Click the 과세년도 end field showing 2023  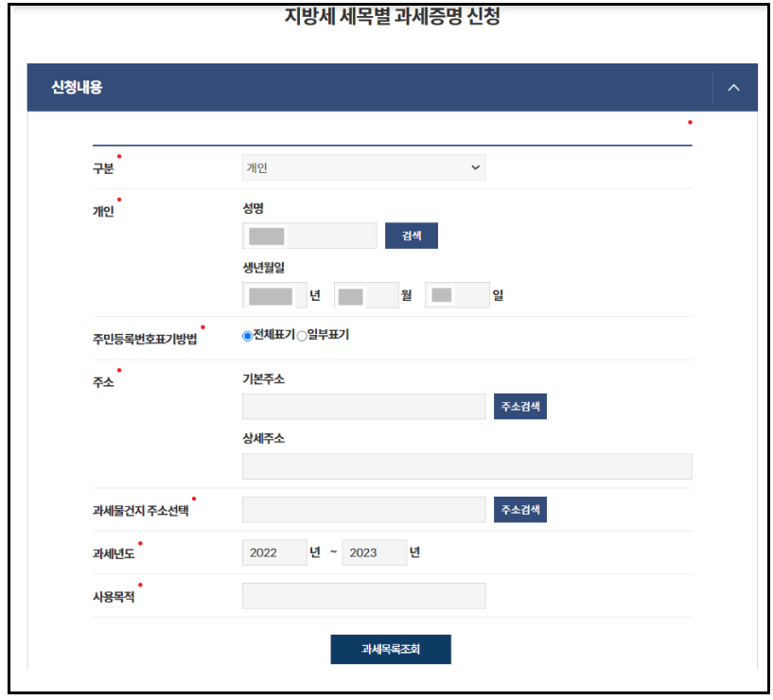pyautogui.click(x=375, y=552)
